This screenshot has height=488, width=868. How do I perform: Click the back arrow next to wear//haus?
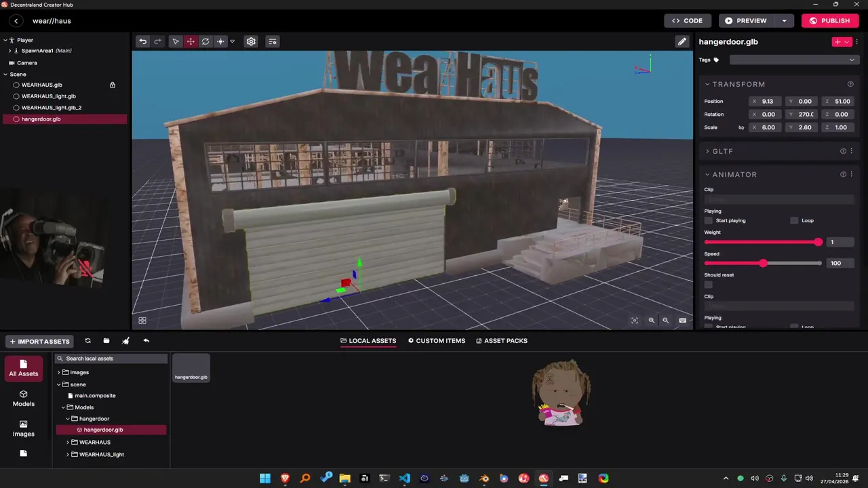point(16,21)
